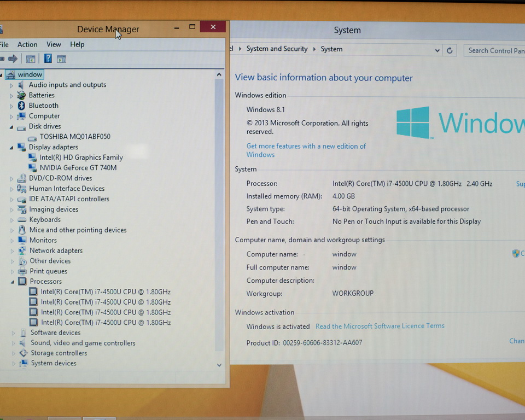The width and height of the screenshot is (525, 420).
Task: Select the Bluetooth category icon
Action: pyautogui.click(x=21, y=106)
